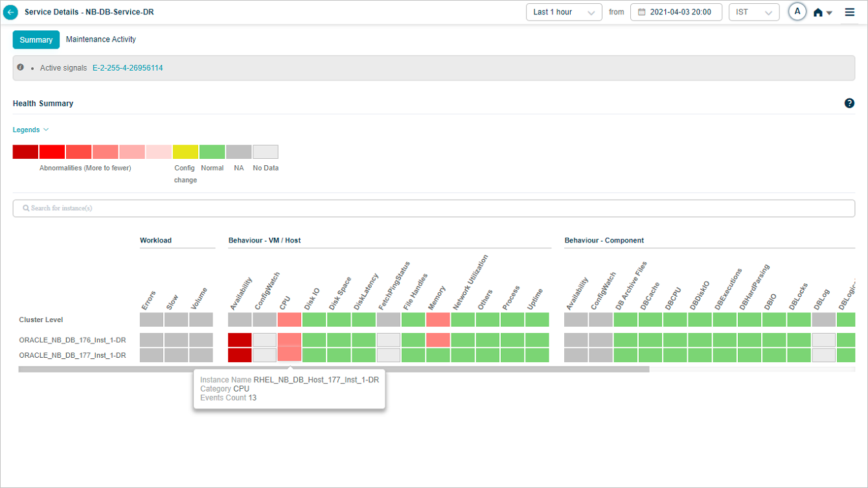This screenshot has height=488, width=868.
Task: Collapse the Legends expander
Action: tap(30, 130)
